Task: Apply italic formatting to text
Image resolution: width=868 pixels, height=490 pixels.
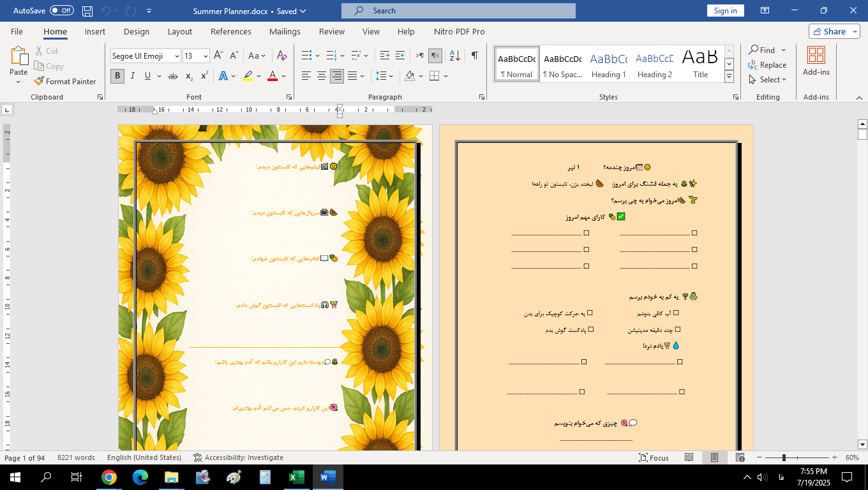Action: click(x=133, y=76)
